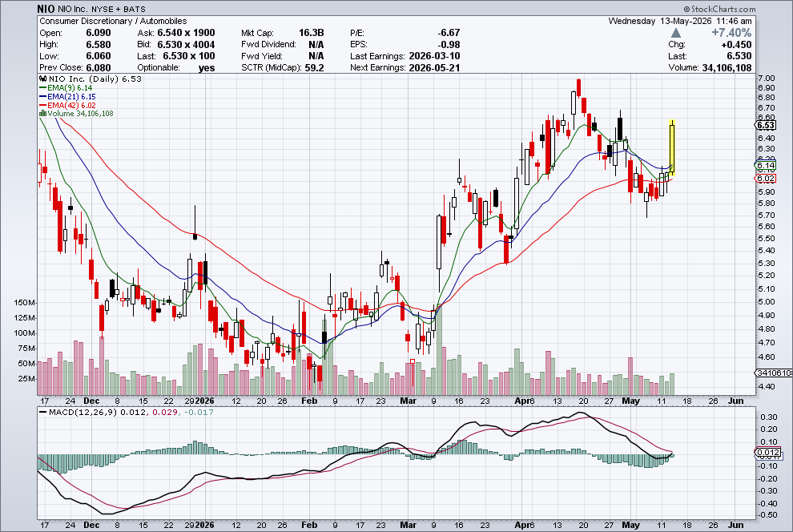This screenshot has width=793, height=532.
Task: Click the Ask quote '6.540 x 1900'
Action: (186, 33)
